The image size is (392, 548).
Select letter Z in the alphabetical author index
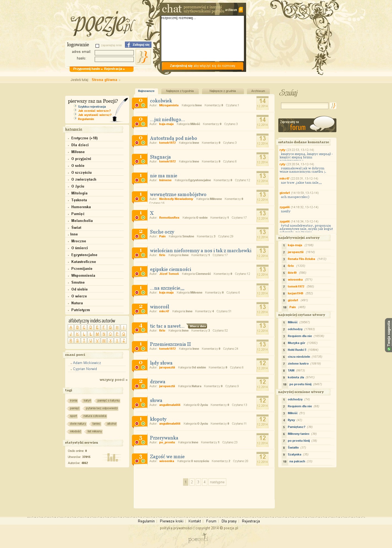[124, 340]
